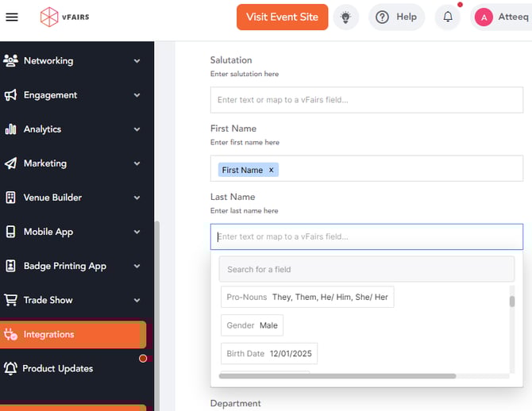The height and width of the screenshot is (411, 532).
Task: Click the Trade Show cart icon
Action: pos(11,301)
